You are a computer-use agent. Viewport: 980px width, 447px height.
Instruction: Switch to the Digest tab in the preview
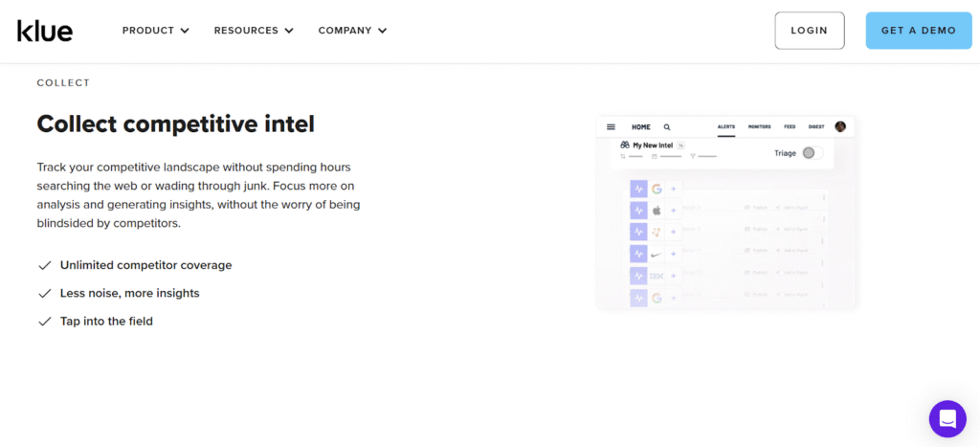pyautogui.click(x=816, y=127)
